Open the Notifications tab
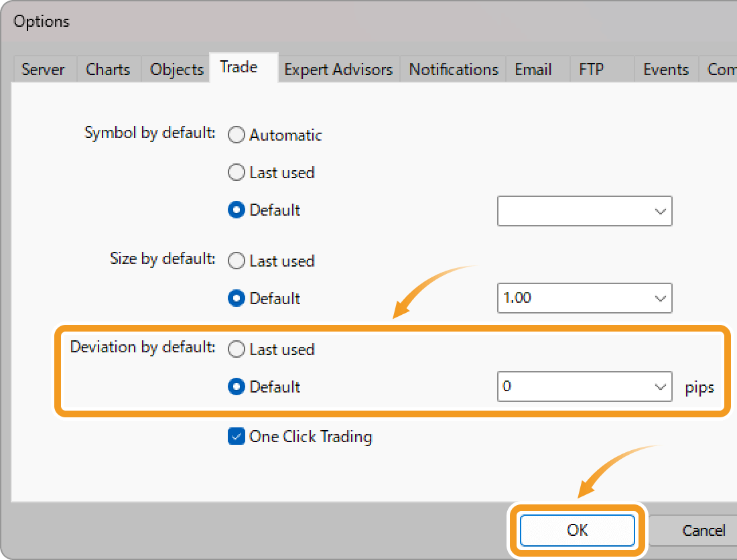This screenshot has height=560, width=737. [453, 69]
